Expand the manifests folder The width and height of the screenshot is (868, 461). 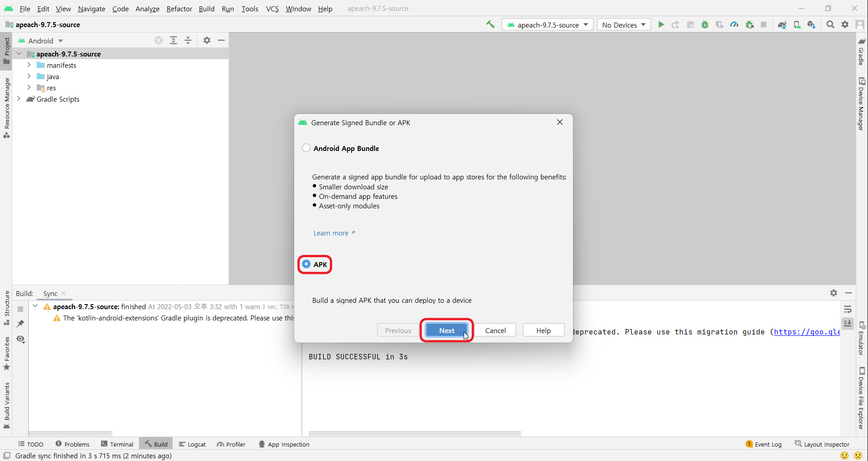tap(29, 65)
